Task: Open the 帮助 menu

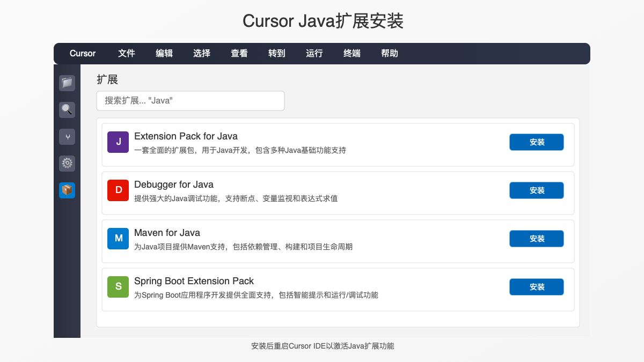Action: 390,54
